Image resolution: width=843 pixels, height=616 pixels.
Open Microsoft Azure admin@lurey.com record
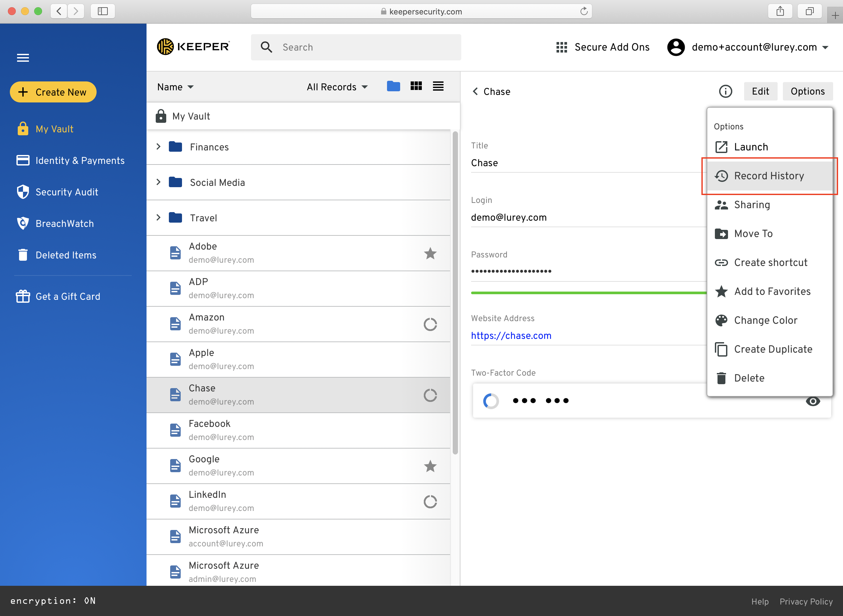(298, 570)
